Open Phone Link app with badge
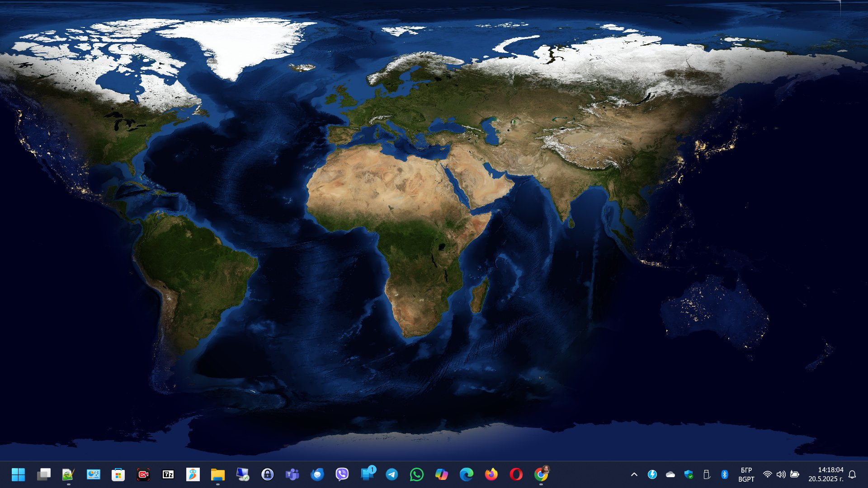 [368, 474]
